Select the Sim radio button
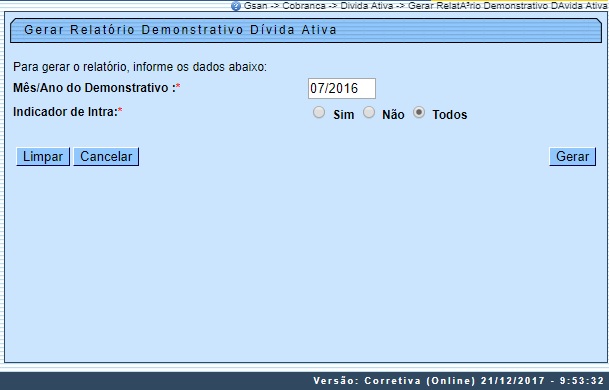609x390 pixels. (319, 113)
